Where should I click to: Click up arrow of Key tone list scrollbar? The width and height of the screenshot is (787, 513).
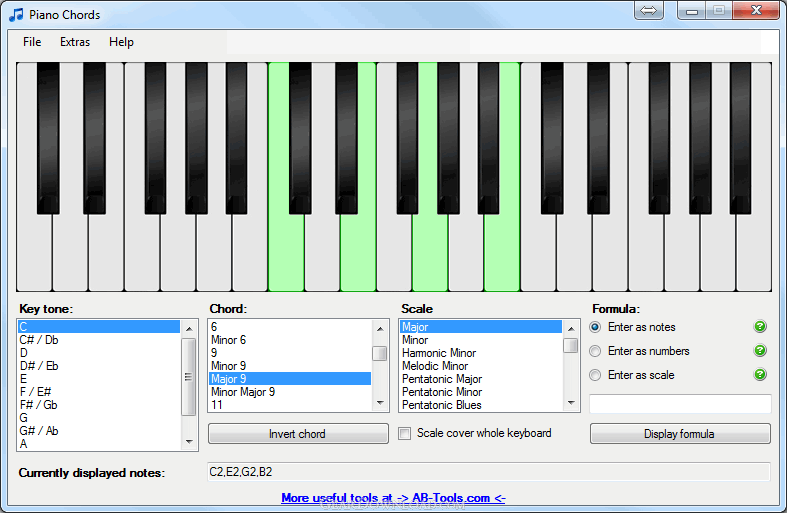[189, 329]
